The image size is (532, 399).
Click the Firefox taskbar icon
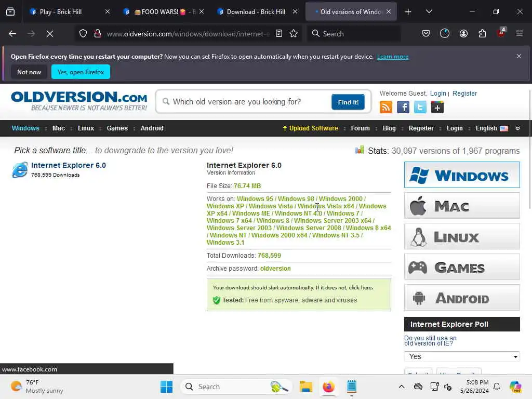click(x=329, y=387)
